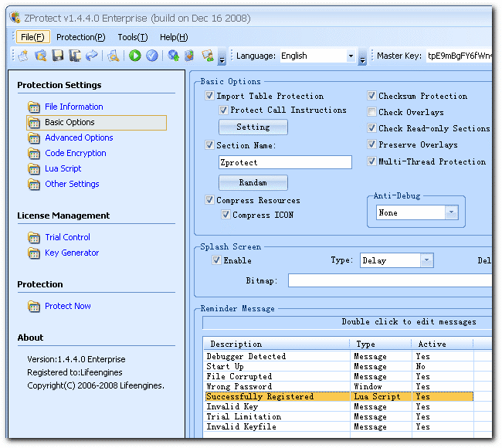Click the Section Name text field

click(x=285, y=163)
